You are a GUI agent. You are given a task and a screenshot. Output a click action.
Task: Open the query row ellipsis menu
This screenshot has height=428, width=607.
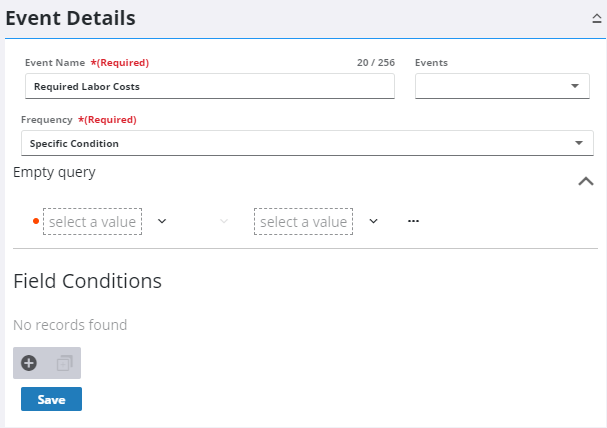click(413, 221)
